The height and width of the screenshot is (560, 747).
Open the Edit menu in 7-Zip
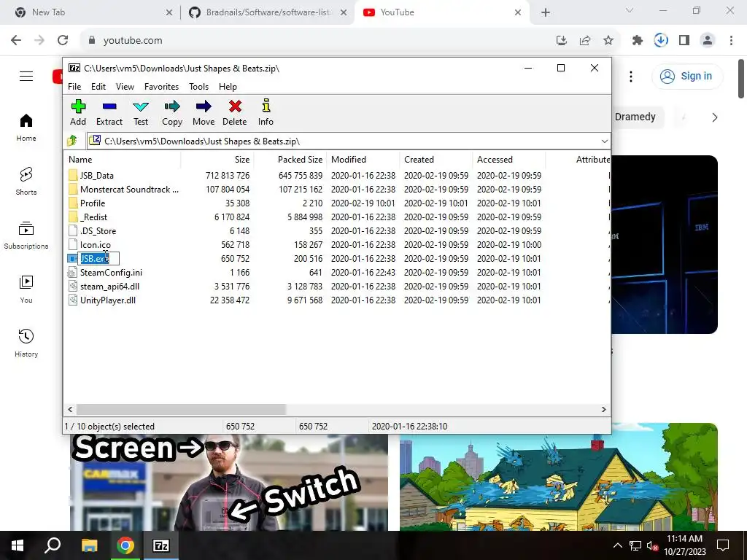98,87
